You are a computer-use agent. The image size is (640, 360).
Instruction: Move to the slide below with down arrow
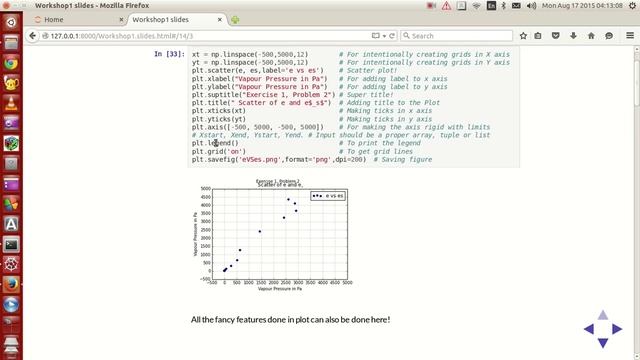click(x=603, y=343)
